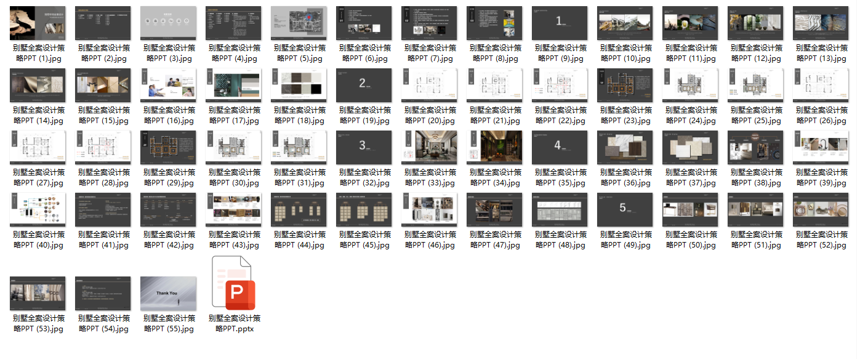Select thumbnail of PPT (1).jpg

[38, 23]
